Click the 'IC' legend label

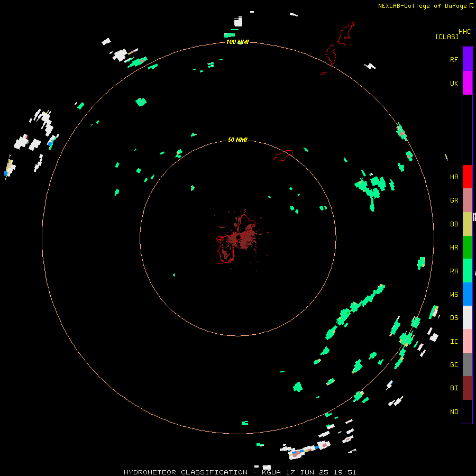click(454, 342)
